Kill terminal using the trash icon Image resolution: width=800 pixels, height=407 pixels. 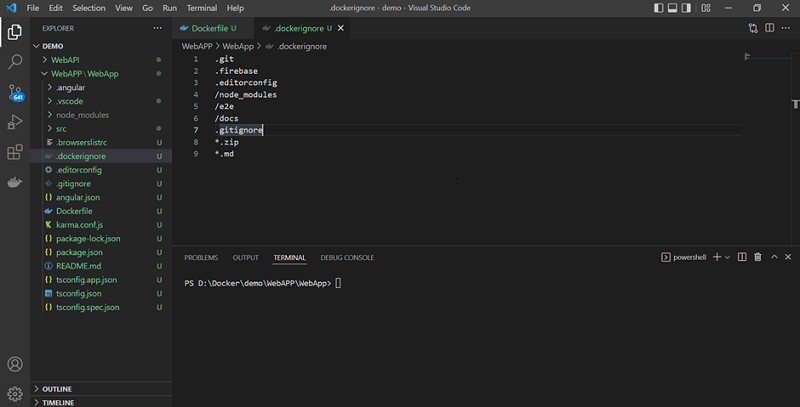coord(758,257)
